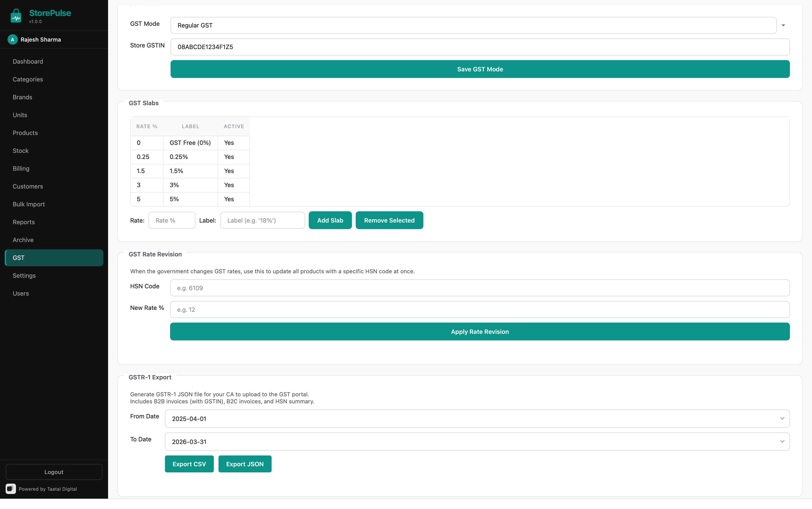Navigate to Units
The height and width of the screenshot is (509, 812).
54,115
